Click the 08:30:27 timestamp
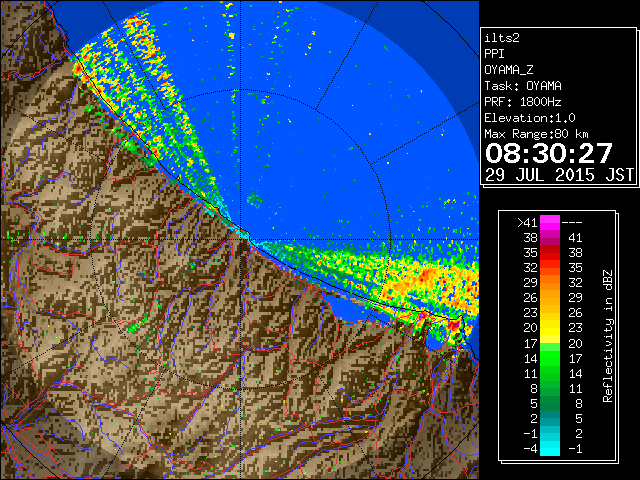Screen dimensions: 640x480 tap(549, 153)
